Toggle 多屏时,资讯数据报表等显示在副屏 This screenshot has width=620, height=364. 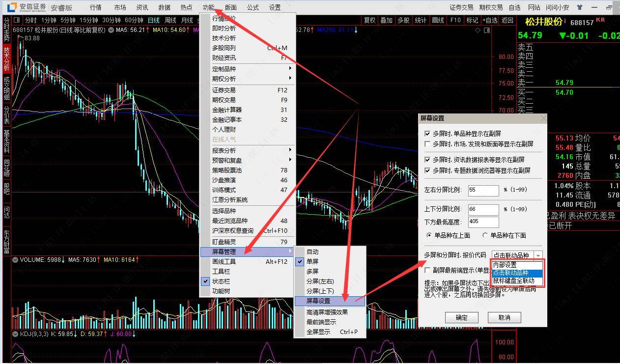427,160
